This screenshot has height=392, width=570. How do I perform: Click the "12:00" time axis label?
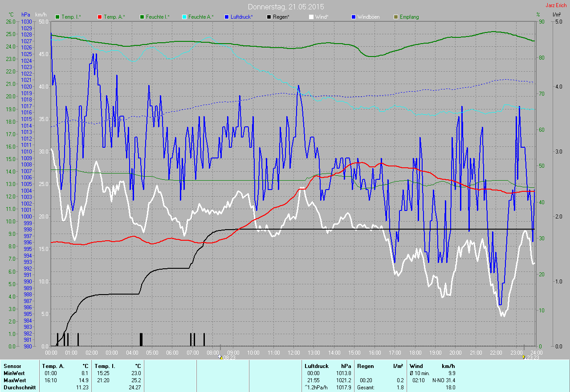coord(294,352)
